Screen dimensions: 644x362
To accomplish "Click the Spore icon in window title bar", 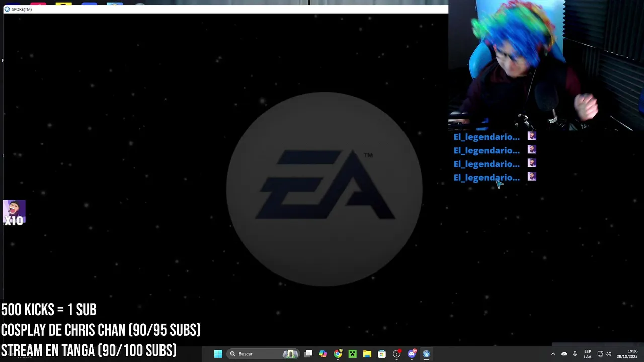I will click(7, 9).
